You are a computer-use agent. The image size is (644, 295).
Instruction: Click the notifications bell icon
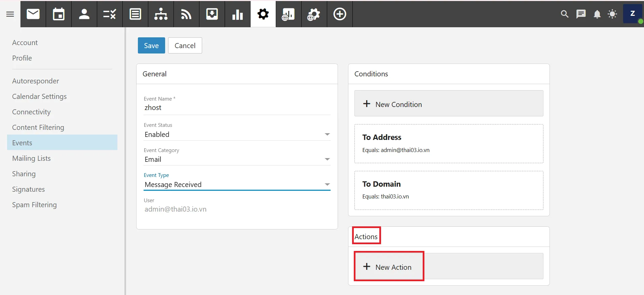(x=597, y=14)
